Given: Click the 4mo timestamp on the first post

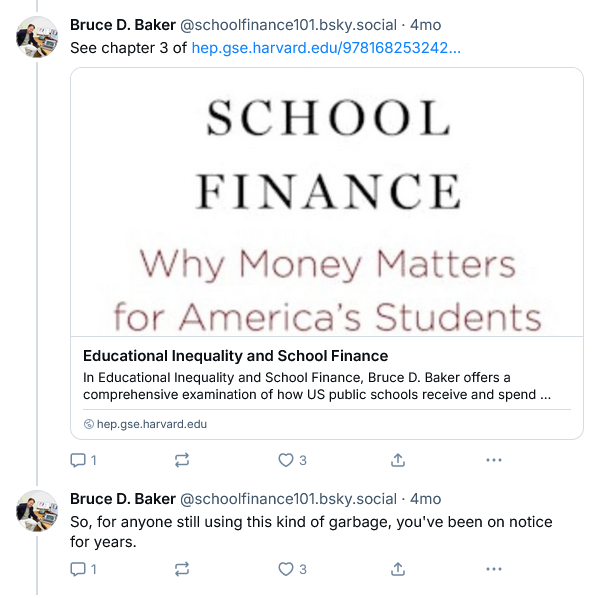Looking at the screenshot, I should tap(426, 25).
